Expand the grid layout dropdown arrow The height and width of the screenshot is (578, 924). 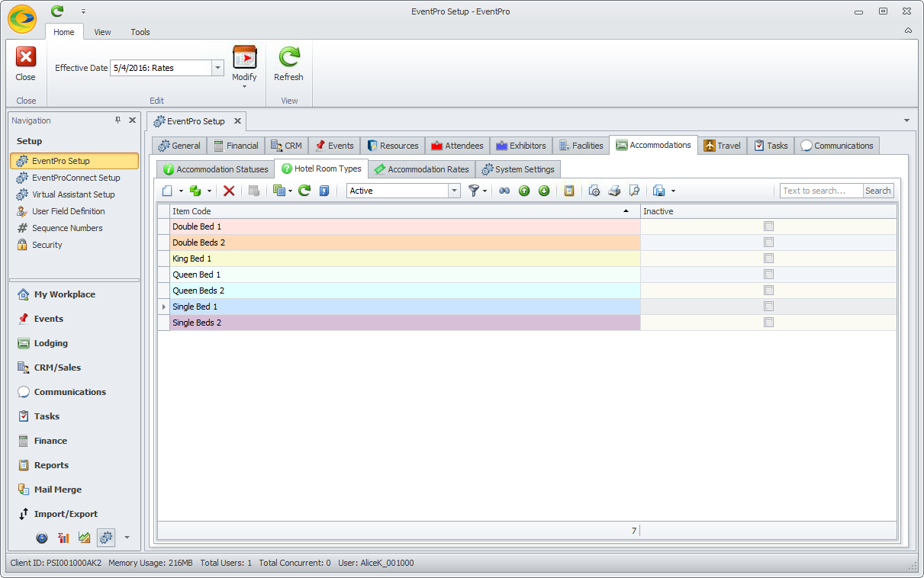290,191
